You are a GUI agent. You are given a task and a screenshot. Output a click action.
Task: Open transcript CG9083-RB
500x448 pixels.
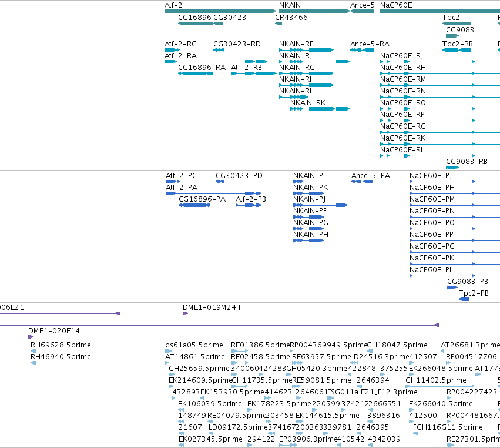tap(452, 168)
